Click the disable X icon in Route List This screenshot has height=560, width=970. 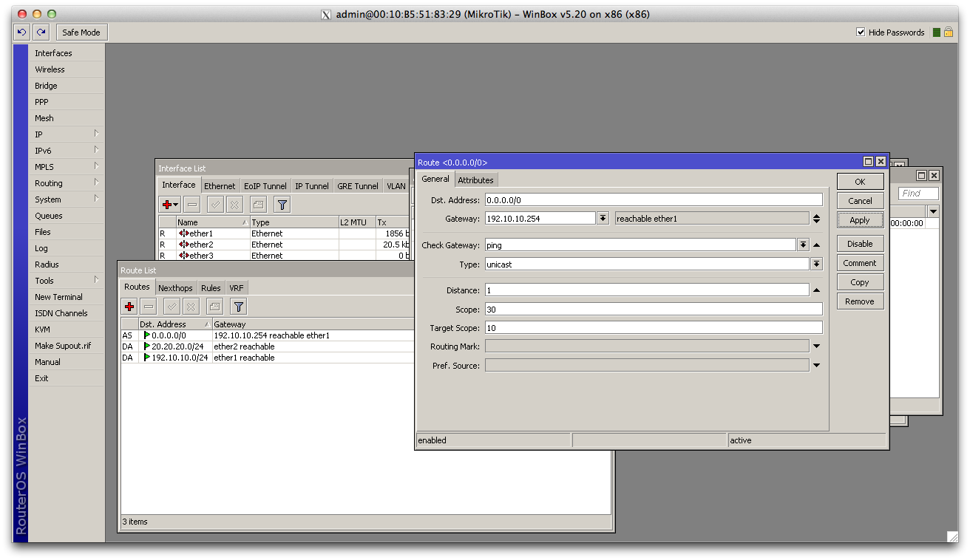(191, 306)
